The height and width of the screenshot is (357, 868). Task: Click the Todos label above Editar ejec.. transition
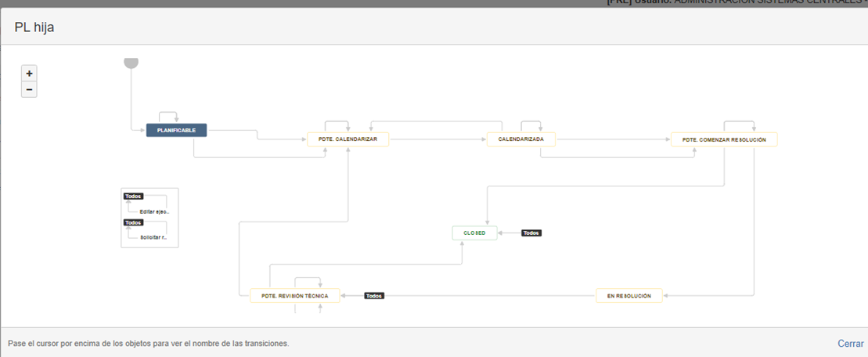[x=133, y=196]
